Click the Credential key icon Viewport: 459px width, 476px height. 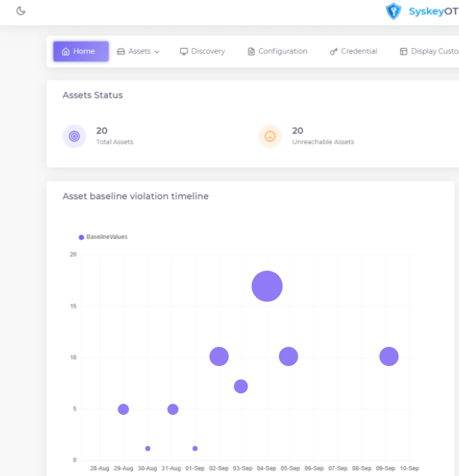pyautogui.click(x=333, y=52)
